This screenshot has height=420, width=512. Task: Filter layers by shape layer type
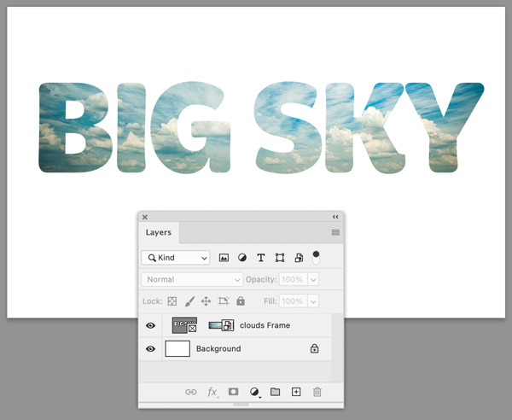coord(279,258)
